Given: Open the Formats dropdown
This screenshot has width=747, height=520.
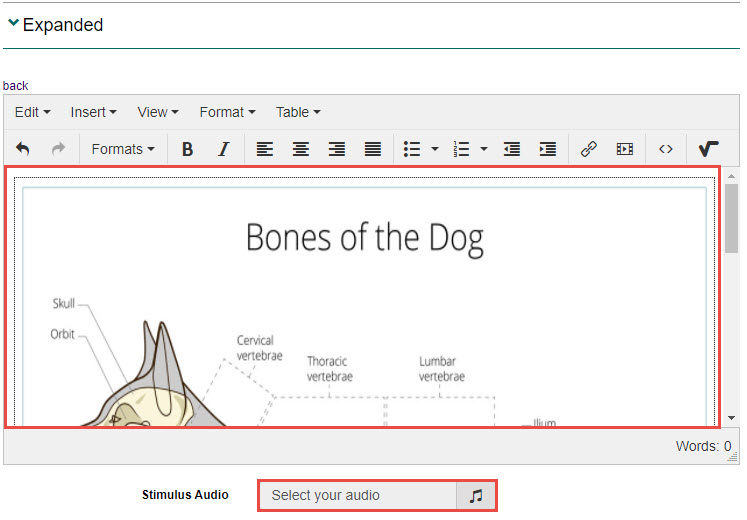Looking at the screenshot, I should click(122, 149).
